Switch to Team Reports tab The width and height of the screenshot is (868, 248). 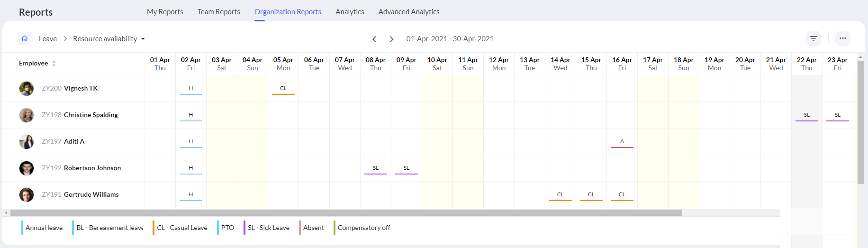219,12
